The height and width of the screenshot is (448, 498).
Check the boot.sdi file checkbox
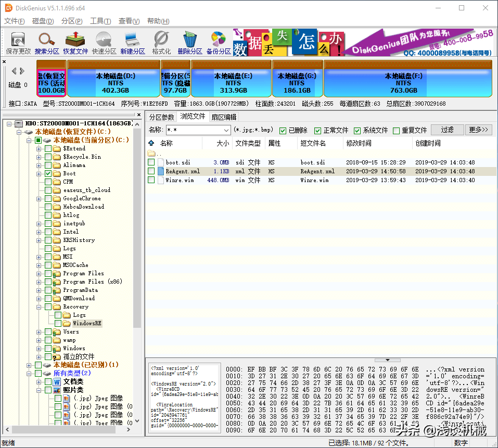point(151,162)
